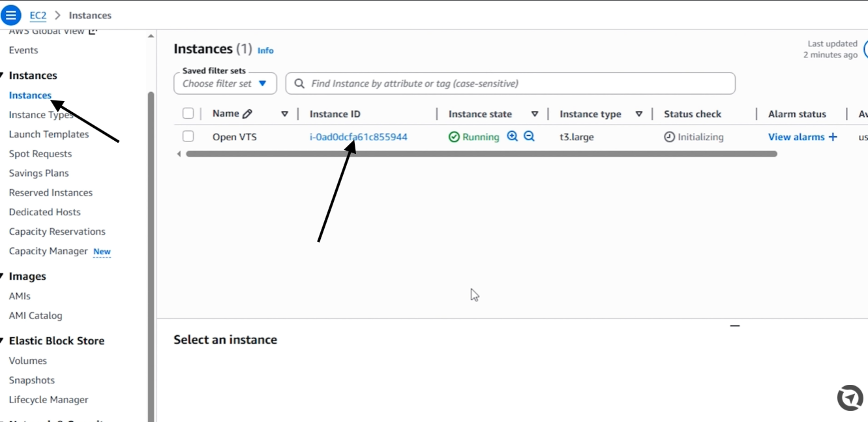This screenshot has width=868, height=422.
Task: Open Dedicated Hosts in the sidebar
Action: point(44,212)
